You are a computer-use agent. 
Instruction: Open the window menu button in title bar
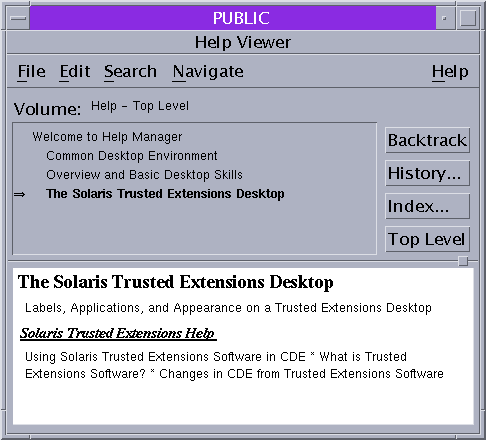pos(18,18)
